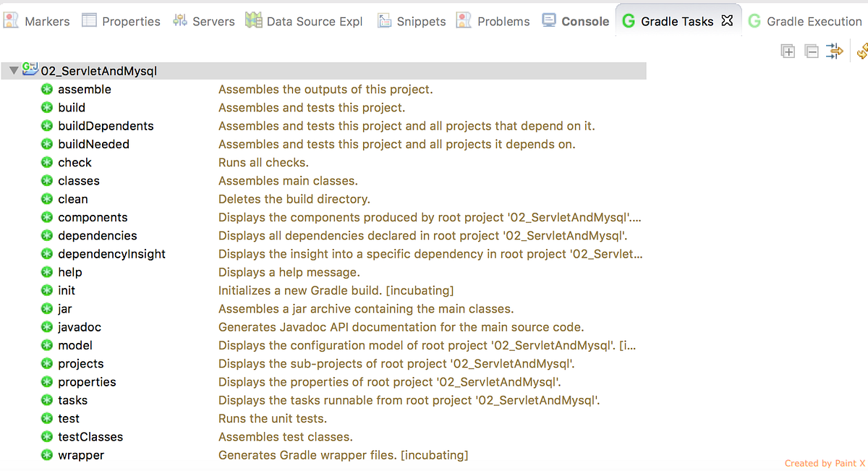Click the green run icon beside the build task
The width and height of the screenshot is (868, 471).
[46, 107]
